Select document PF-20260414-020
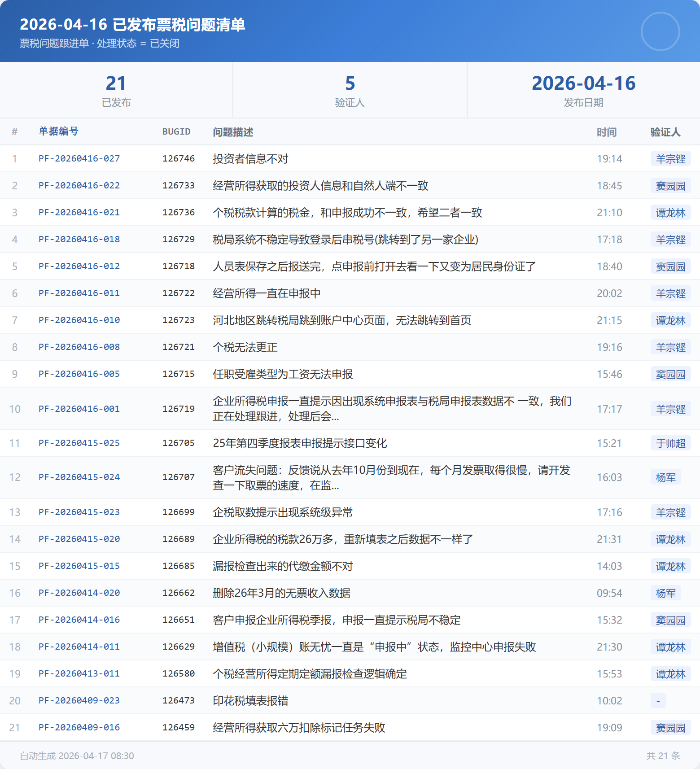 click(x=79, y=593)
